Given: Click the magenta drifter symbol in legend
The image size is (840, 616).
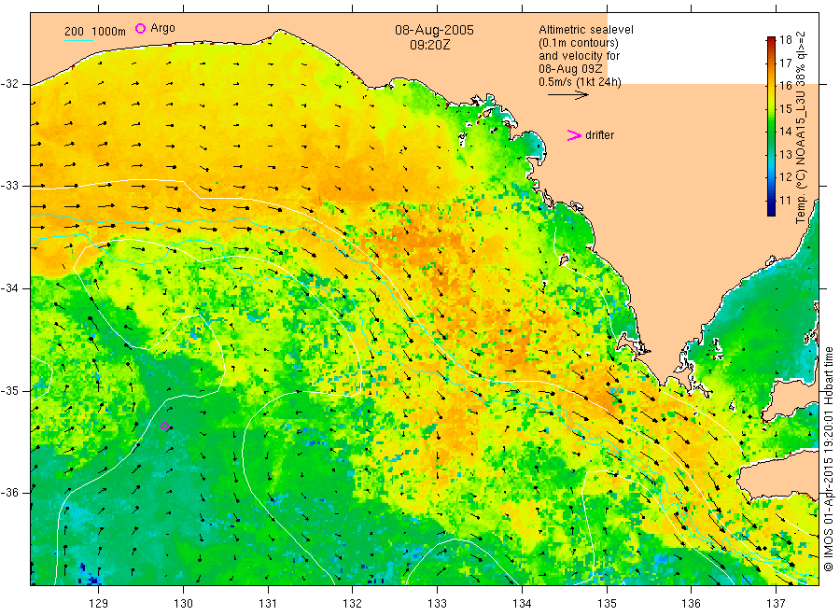Looking at the screenshot, I should pos(574,135).
